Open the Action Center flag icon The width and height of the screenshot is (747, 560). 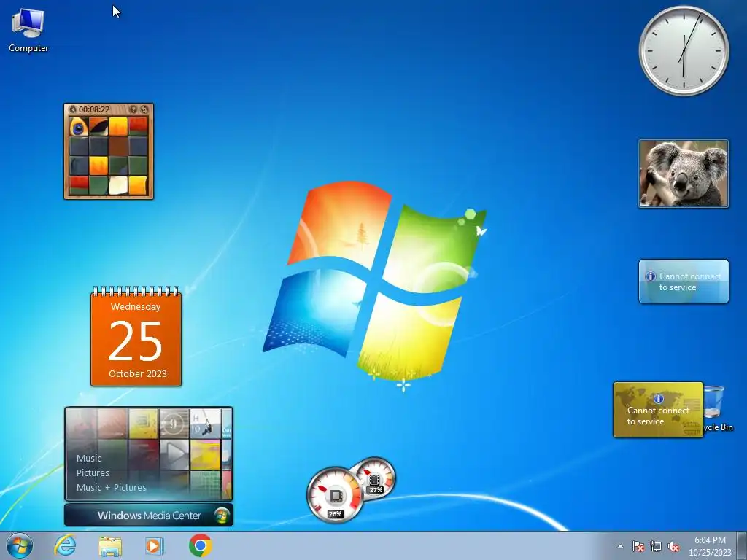pyautogui.click(x=638, y=546)
